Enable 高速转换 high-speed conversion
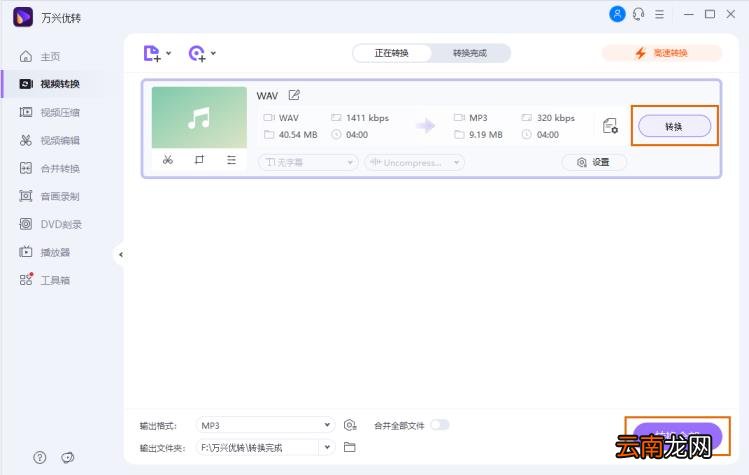 [x=662, y=53]
